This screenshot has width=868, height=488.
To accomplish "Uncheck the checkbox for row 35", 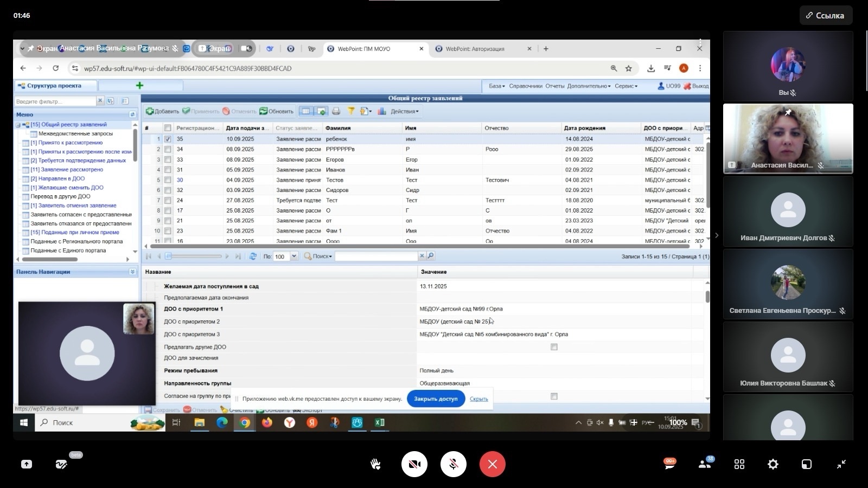I will pyautogui.click(x=168, y=139).
